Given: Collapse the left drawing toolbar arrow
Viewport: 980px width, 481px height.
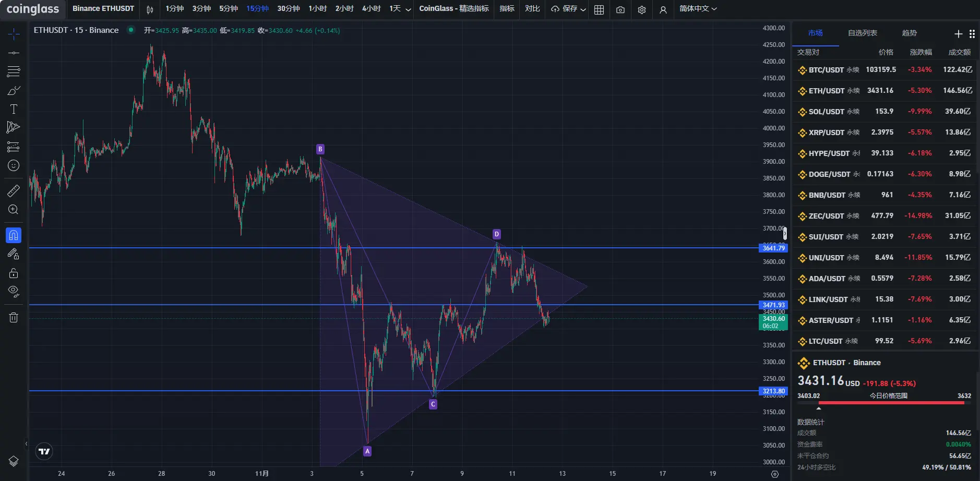Looking at the screenshot, I should 26,444.
